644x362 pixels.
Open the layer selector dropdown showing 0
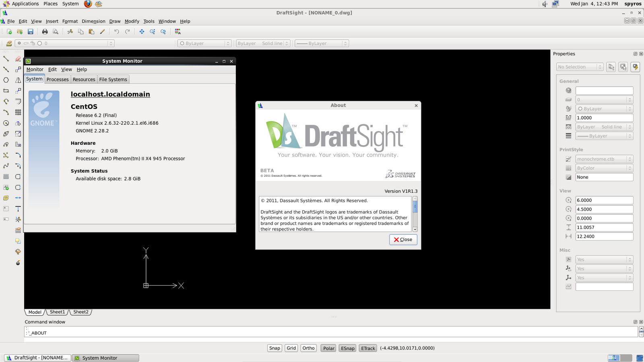(65, 43)
